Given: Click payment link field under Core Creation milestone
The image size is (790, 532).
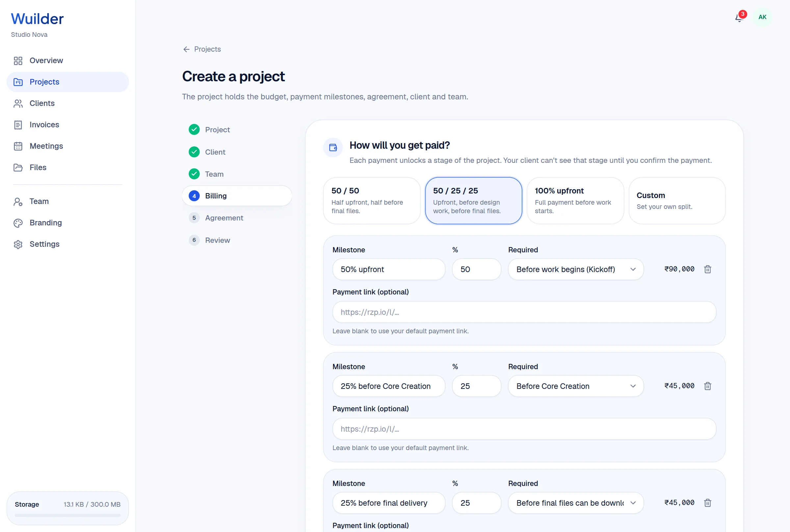Looking at the screenshot, I should click(x=524, y=429).
